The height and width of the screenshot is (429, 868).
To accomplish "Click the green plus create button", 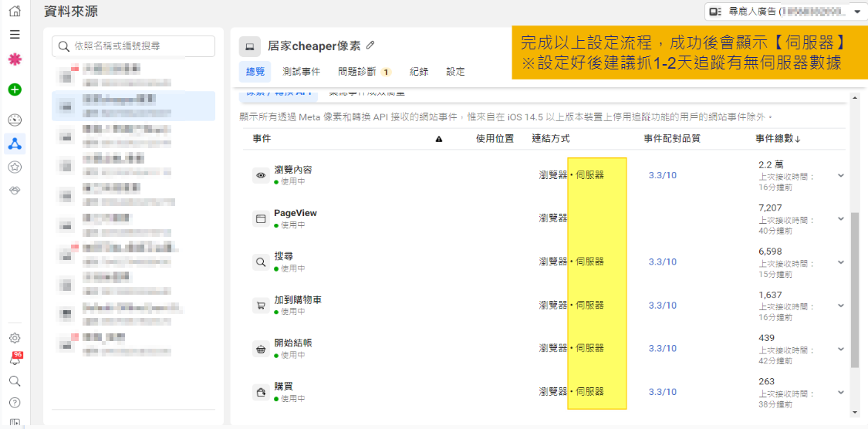I will [15, 90].
